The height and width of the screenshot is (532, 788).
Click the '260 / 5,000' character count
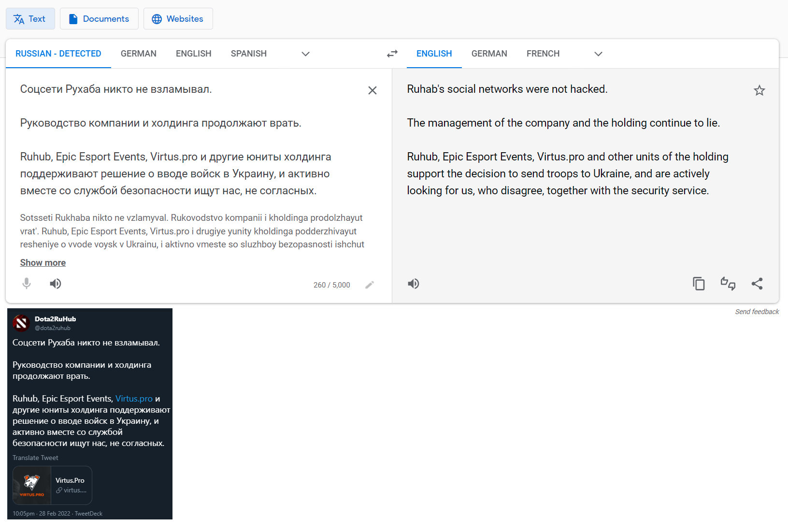[332, 285]
